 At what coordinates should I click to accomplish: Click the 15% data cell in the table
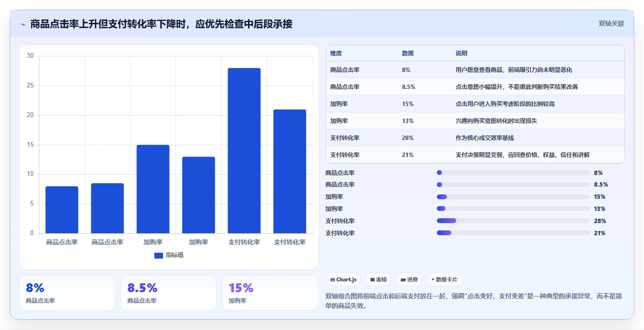(408, 104)
